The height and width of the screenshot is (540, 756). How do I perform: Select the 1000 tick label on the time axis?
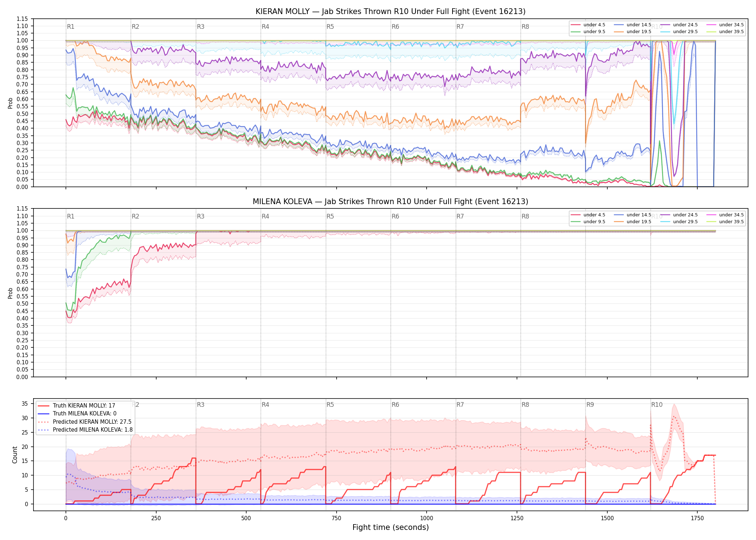click(427, 518)
